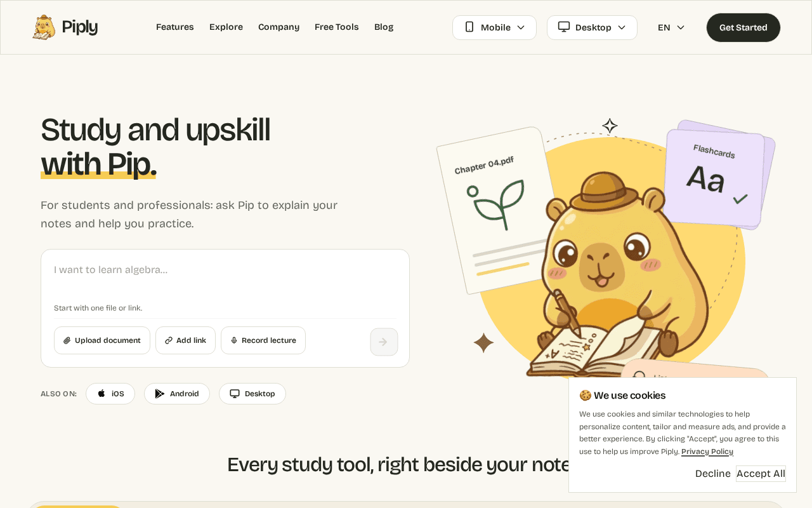Screen dimensions: 812x508
Task: Click the Add link button
Action: [185, 340]
